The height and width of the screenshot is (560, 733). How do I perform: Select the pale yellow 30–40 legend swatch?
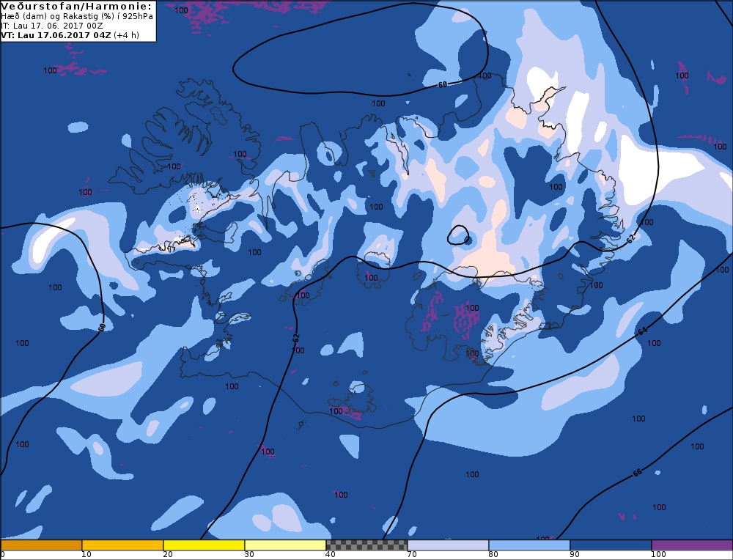pos(285,545)
